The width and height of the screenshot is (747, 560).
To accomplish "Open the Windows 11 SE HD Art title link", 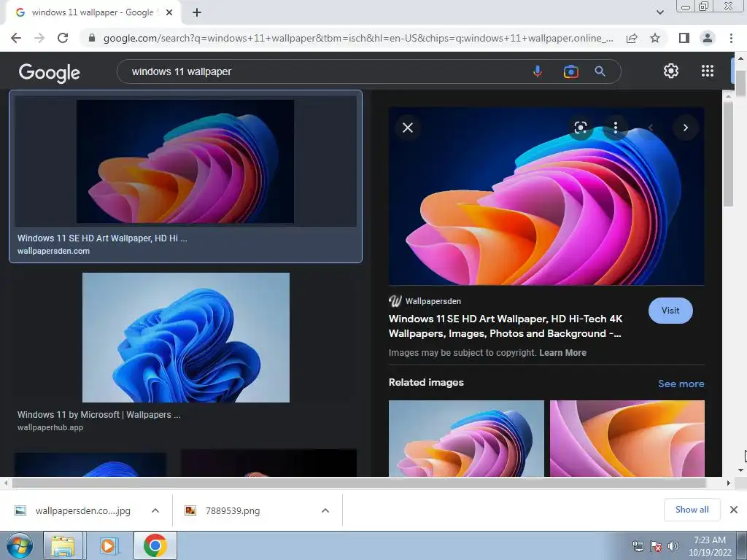I will 506,326.
